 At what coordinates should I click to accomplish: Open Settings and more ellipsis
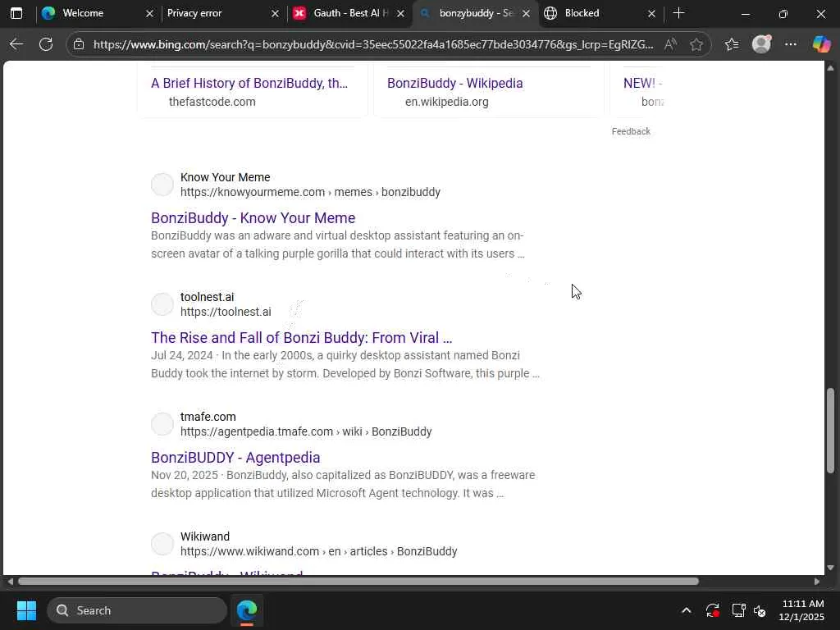[791, 44]
